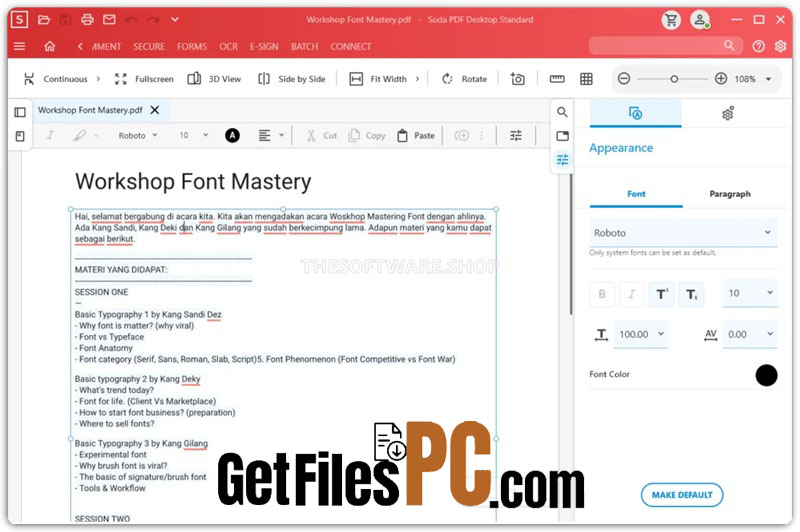Open the search magnifier in side strip

[x=562, y=112]
